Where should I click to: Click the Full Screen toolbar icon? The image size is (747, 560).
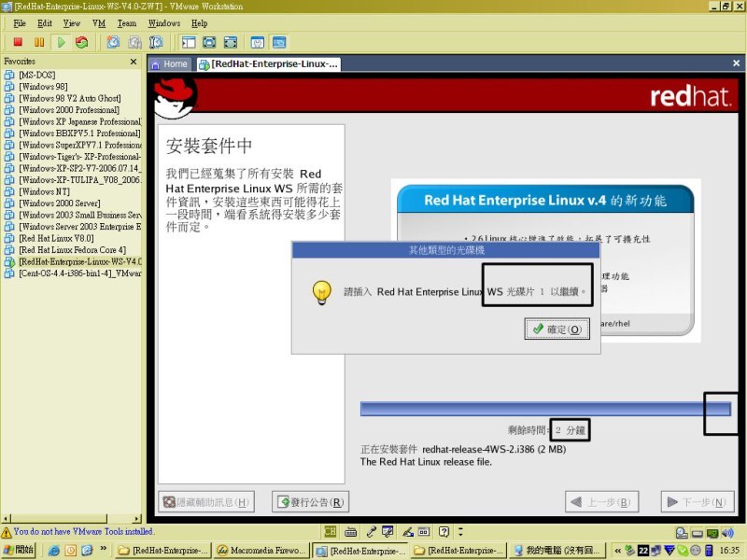click(x=209, y=42)
